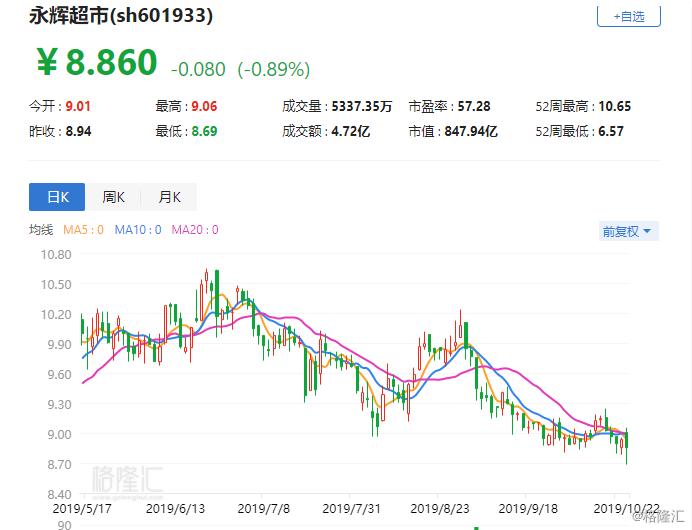
Task: Click the 9.30 price axis label
Action: point(59,405)
